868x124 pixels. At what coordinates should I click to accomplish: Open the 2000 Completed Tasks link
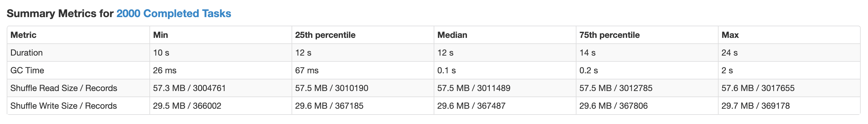(x=174, y=13)
